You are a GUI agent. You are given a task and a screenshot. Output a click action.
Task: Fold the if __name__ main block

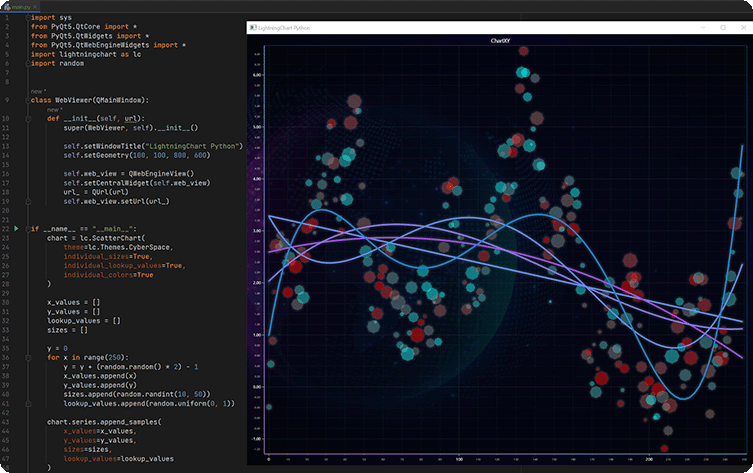(27, 229)
